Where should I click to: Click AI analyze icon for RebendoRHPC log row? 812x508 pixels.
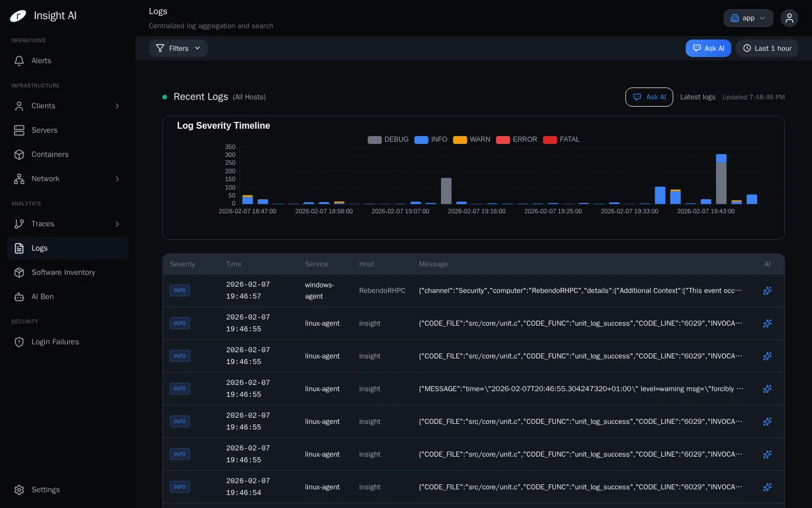click(x=767, y=291)
